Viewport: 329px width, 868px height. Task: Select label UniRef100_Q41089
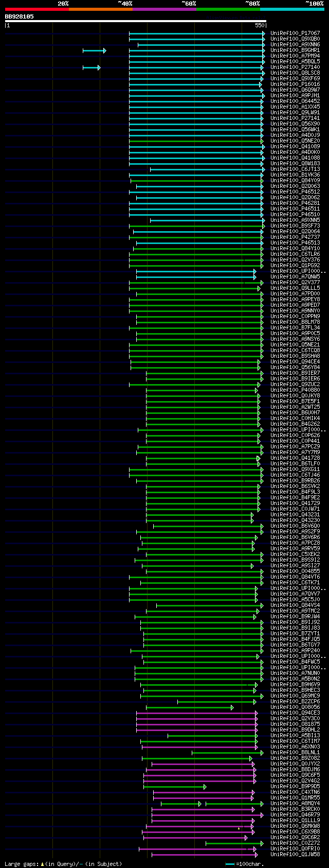(295, 147)
